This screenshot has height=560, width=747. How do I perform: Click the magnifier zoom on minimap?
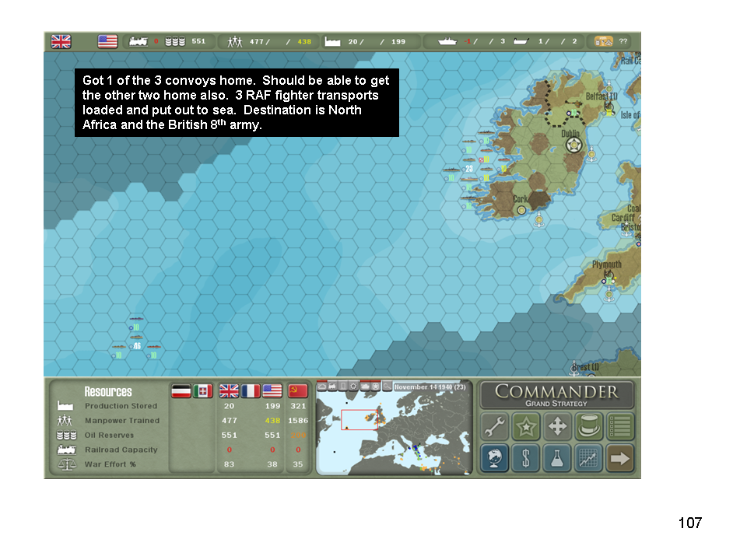[x=387, y=386]
